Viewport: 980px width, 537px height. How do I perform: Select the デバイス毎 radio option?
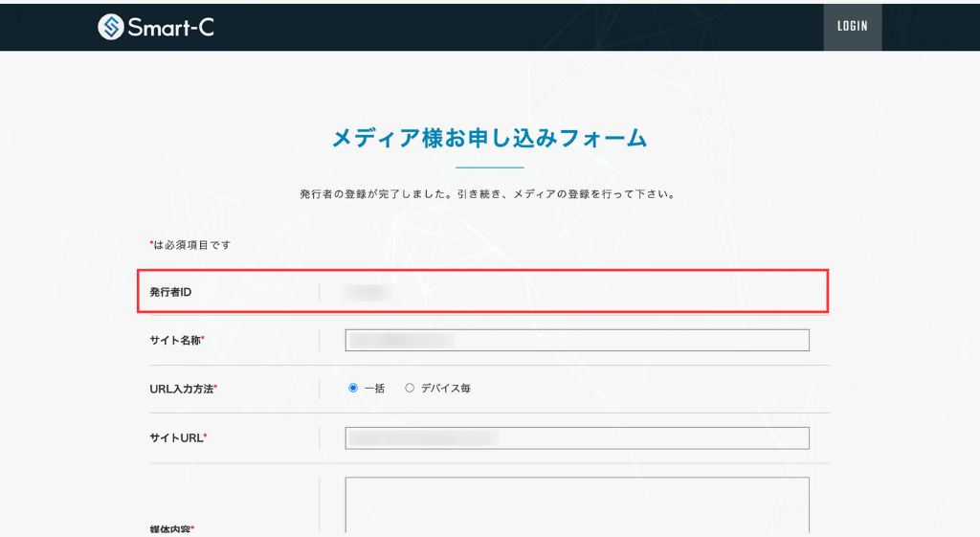pyautogui.click(x=410, y=389)
